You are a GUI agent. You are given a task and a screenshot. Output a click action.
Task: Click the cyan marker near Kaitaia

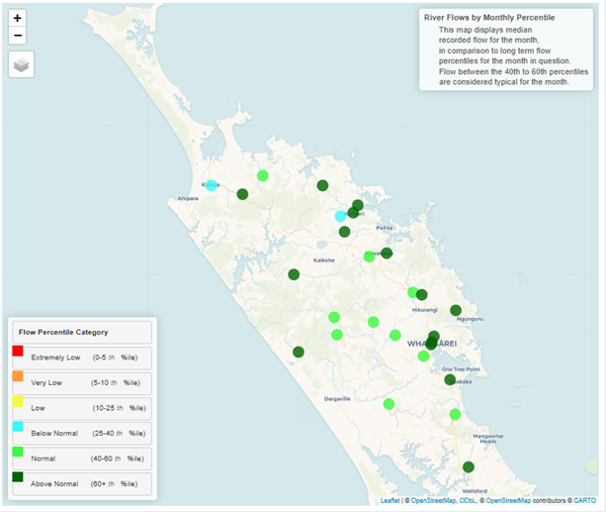pos(211,186)
